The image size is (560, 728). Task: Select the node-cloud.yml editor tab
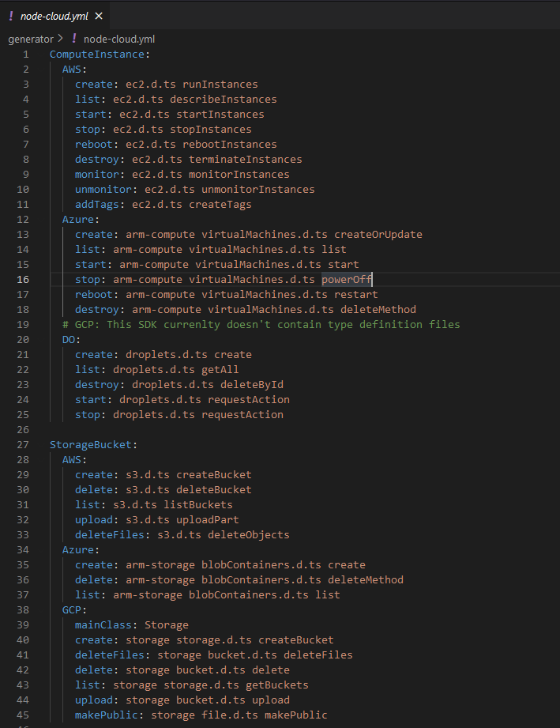coord(55,16)
